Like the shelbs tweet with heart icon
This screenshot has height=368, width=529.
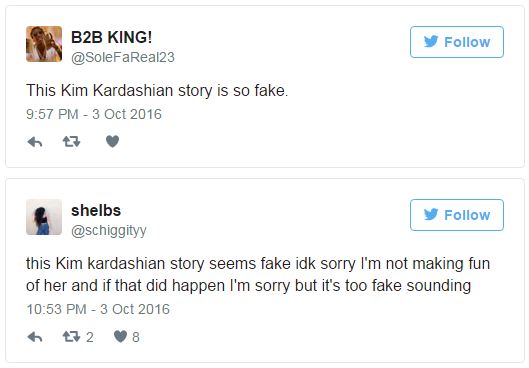120,336
